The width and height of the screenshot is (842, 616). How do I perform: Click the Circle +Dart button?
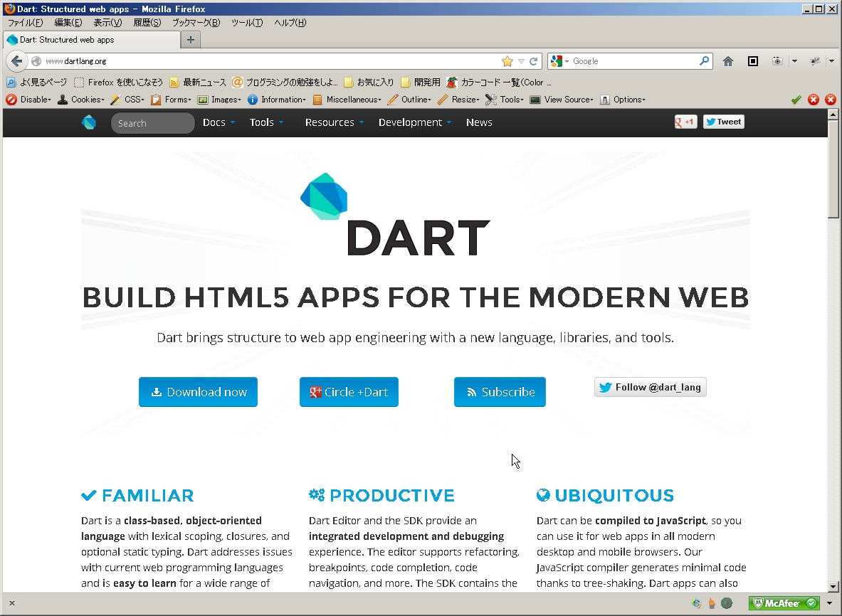click(349, 392)
